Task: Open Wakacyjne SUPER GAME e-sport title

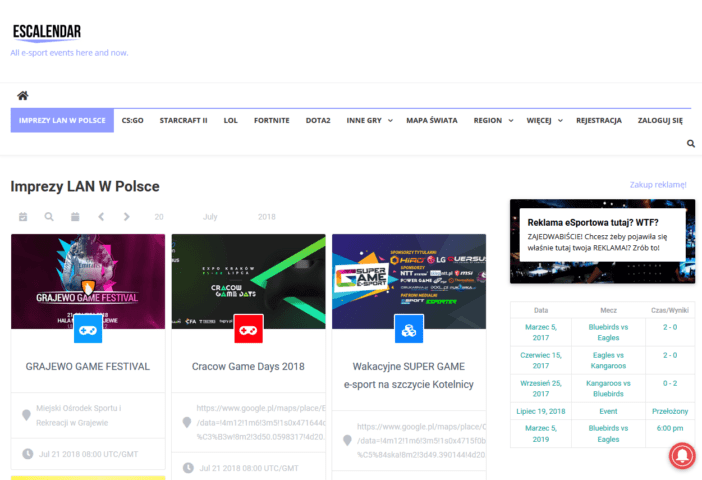Action: pos(409,375)
